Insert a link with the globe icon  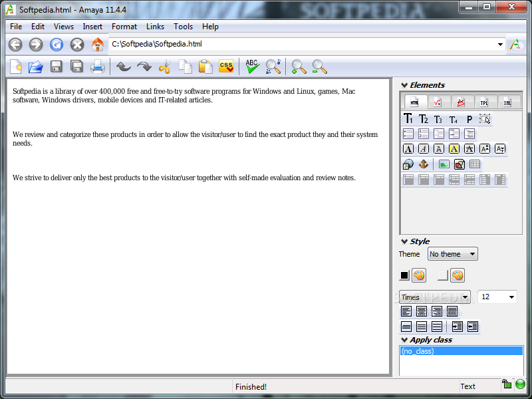408,164
